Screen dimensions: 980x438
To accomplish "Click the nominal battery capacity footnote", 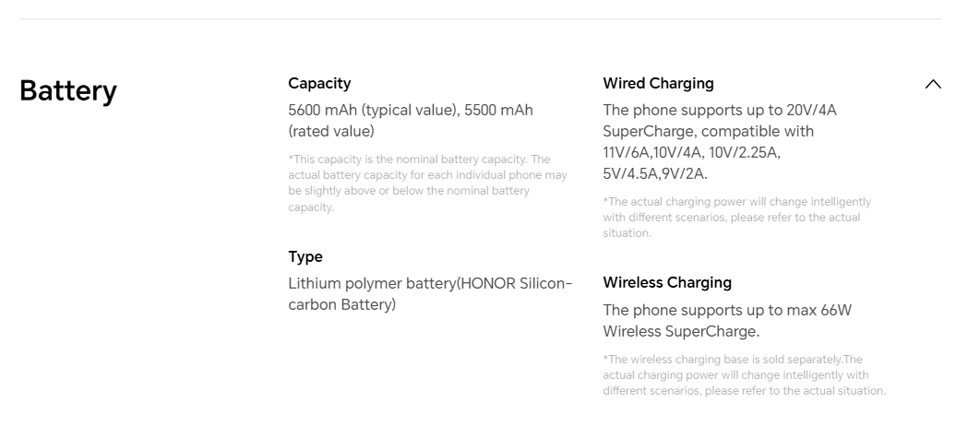I will (427, 183).
